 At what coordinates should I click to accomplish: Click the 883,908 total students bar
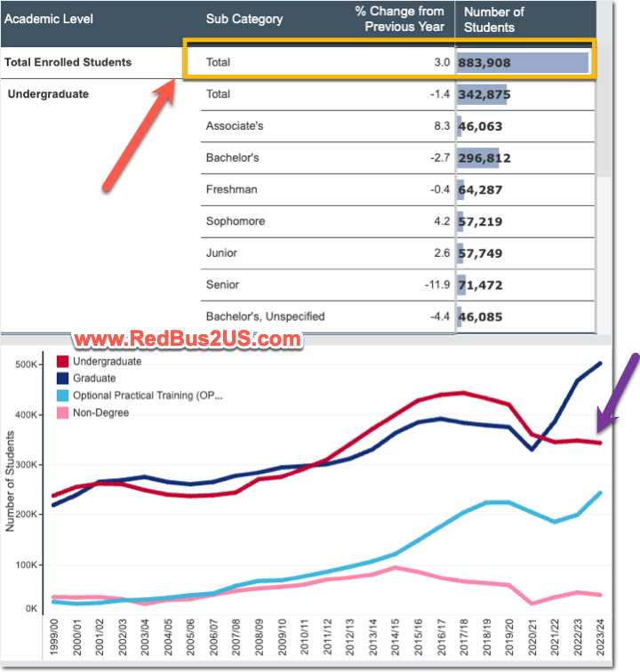[x=523, y=63]
